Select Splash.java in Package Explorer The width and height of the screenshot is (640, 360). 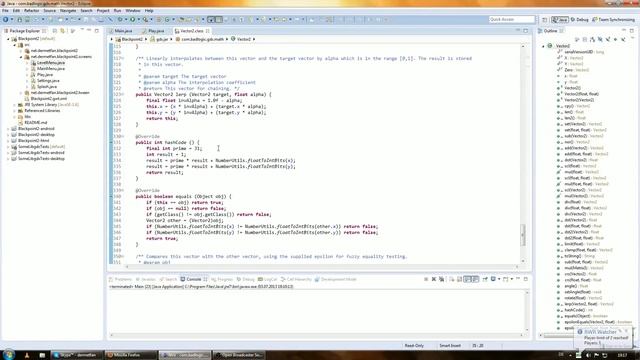click(47, 87)
